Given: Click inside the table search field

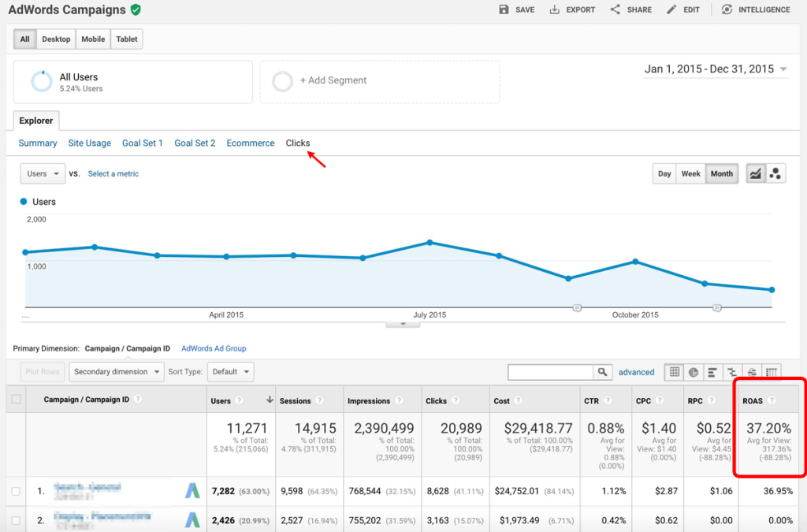Looking at the screenshot, I should (552, 370).
